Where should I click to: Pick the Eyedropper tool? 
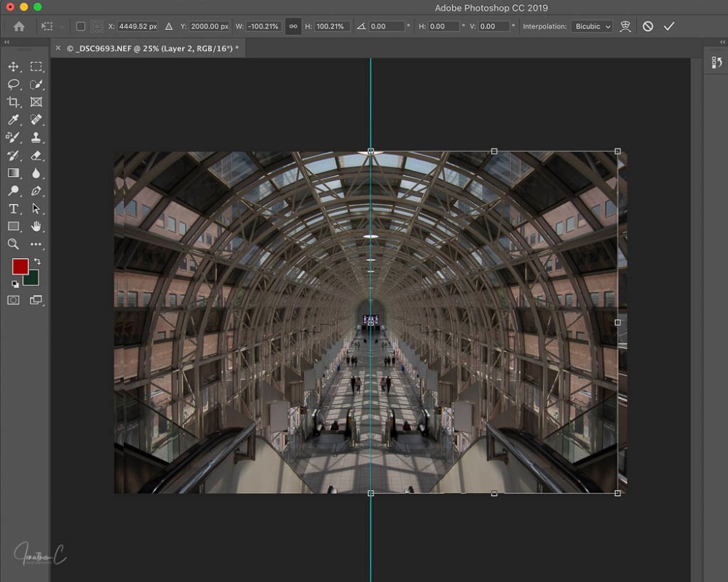pyautogui.click(x=13, y=120)
